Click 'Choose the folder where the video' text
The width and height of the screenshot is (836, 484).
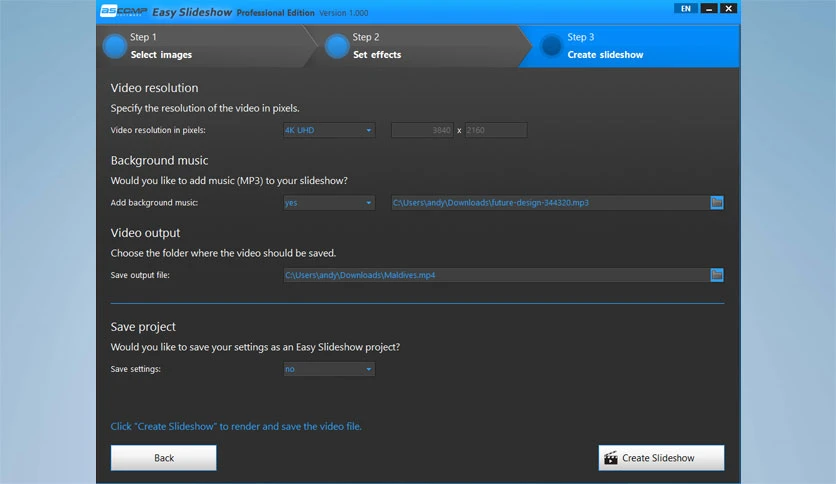223,253
